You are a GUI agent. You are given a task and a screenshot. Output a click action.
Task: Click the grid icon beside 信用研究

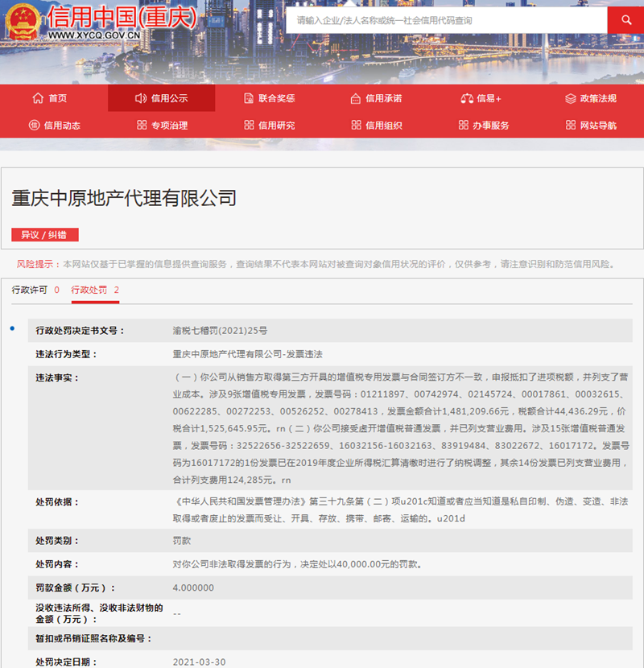tap(249, 125)
